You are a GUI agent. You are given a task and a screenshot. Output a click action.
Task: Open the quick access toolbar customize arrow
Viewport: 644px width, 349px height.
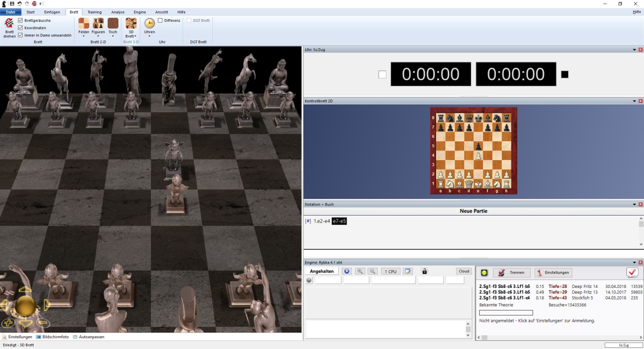41,3
